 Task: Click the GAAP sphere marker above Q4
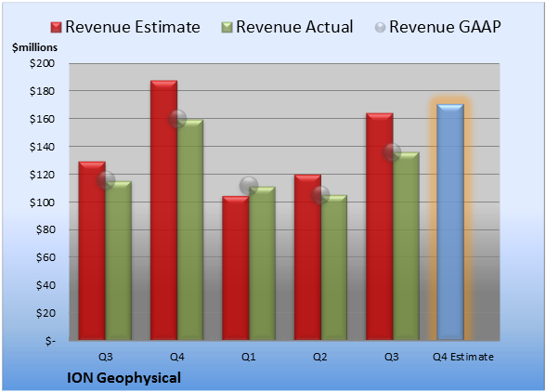[177, 119]
